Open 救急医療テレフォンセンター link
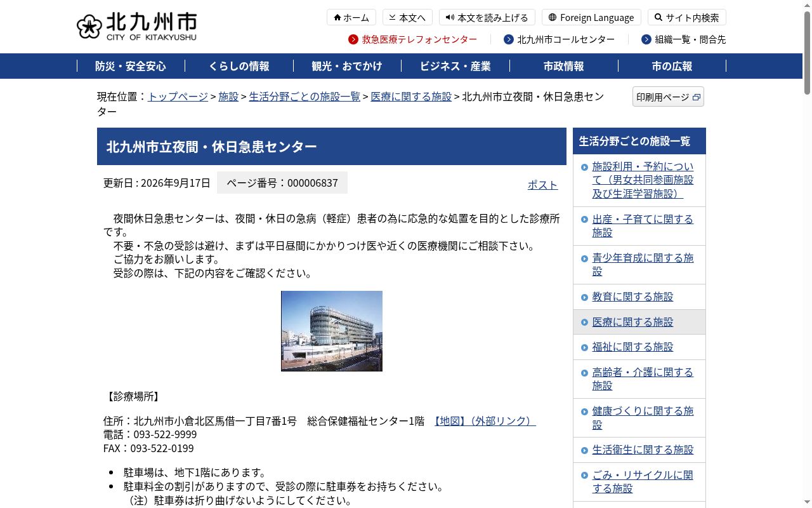 pyautogui.click(x=412, y=39)
